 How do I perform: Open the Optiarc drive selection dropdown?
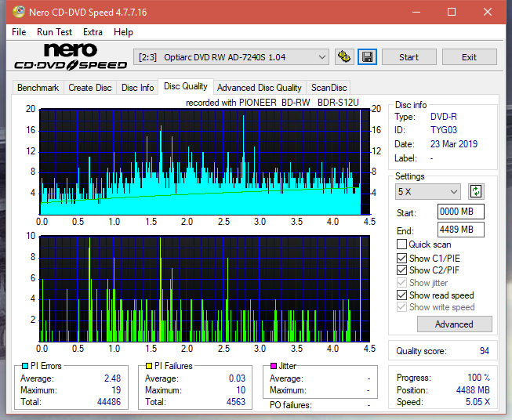231,57
